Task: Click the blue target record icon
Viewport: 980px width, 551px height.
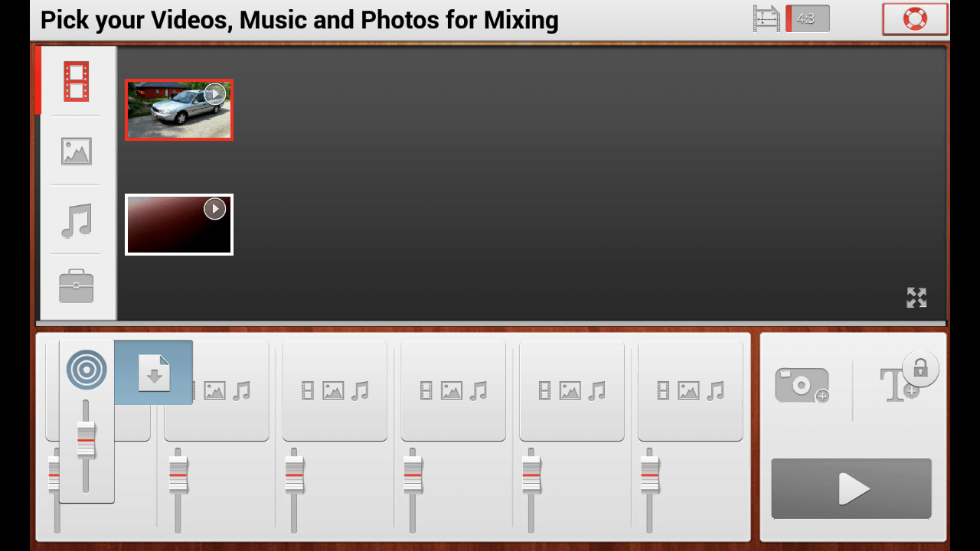Action: [87, 370]
